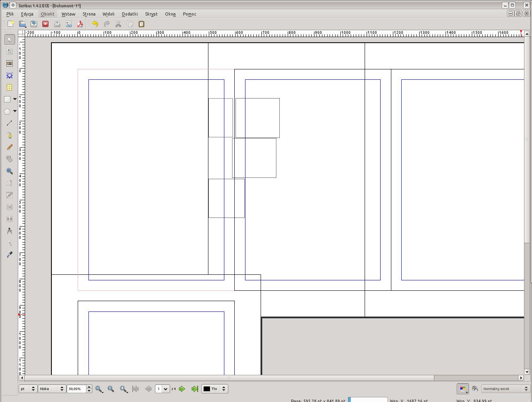
Task: Jump to last page button
Action: [x=195, y=389]
